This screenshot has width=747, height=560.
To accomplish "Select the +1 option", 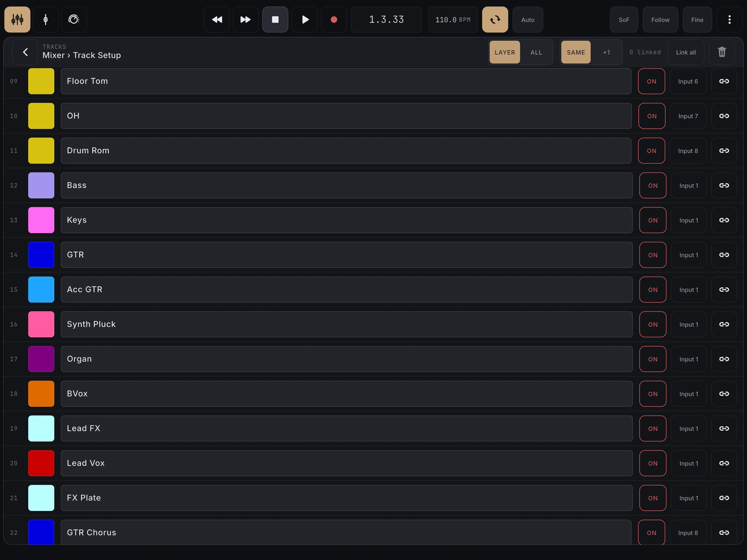I will click(x=606, y=52).
